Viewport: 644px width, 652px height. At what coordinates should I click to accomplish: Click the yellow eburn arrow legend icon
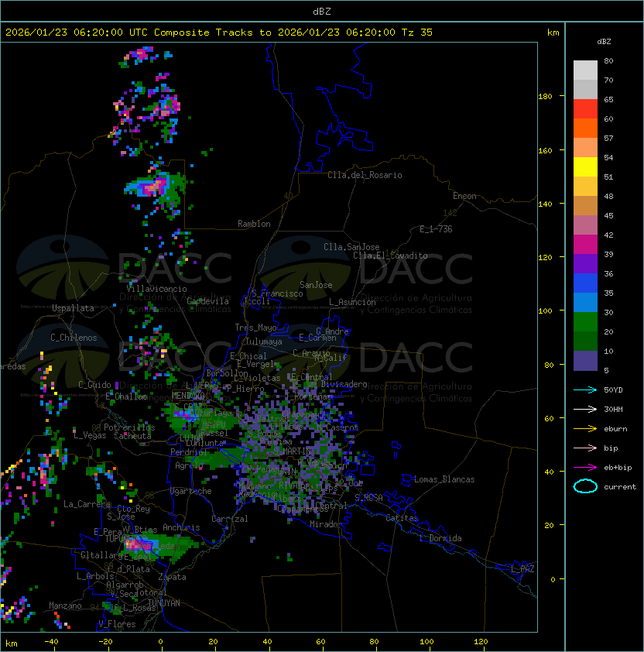click(585, 429)
